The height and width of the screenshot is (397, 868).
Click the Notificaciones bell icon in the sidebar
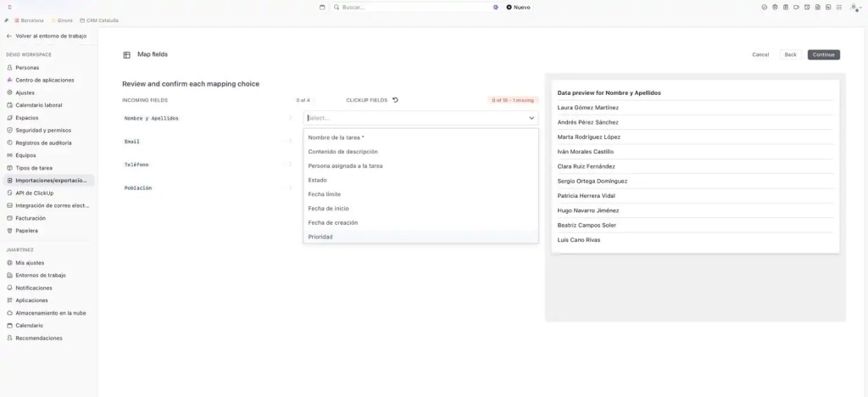coord(9,288)
